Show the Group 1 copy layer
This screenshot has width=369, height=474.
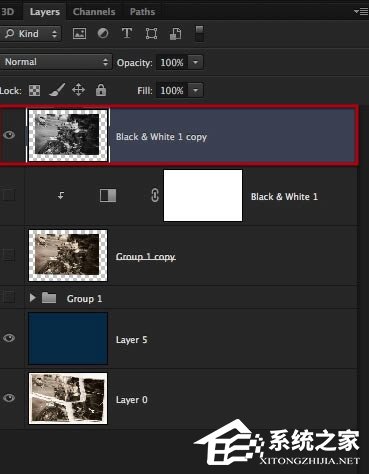pos(9,255)
